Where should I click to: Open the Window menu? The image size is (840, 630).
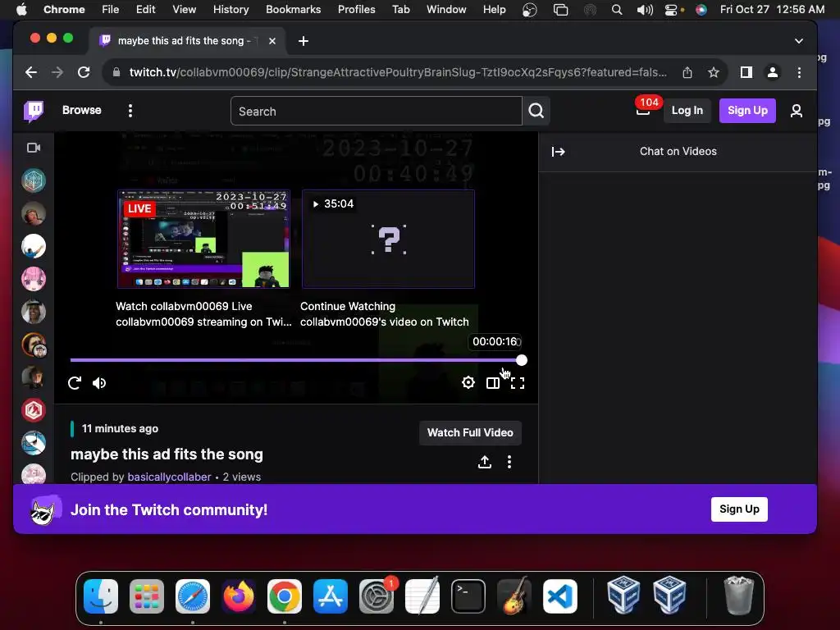(446, 9)
